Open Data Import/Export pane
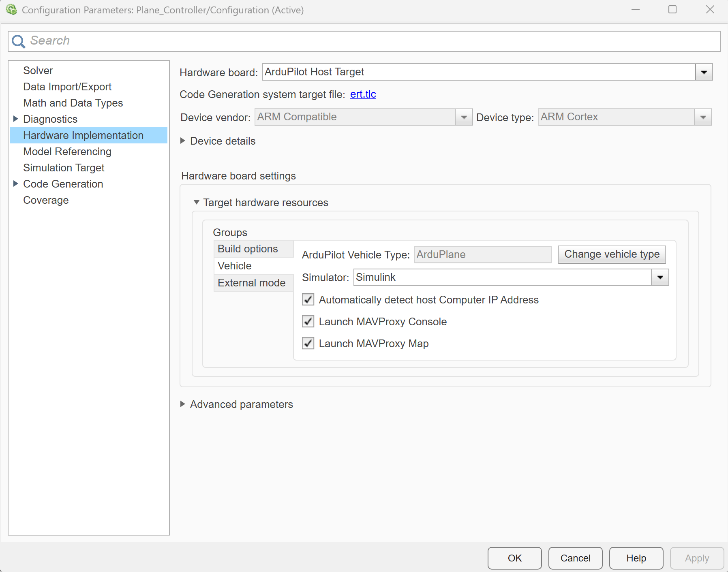 pyautogui.click(x=67, y=87)
